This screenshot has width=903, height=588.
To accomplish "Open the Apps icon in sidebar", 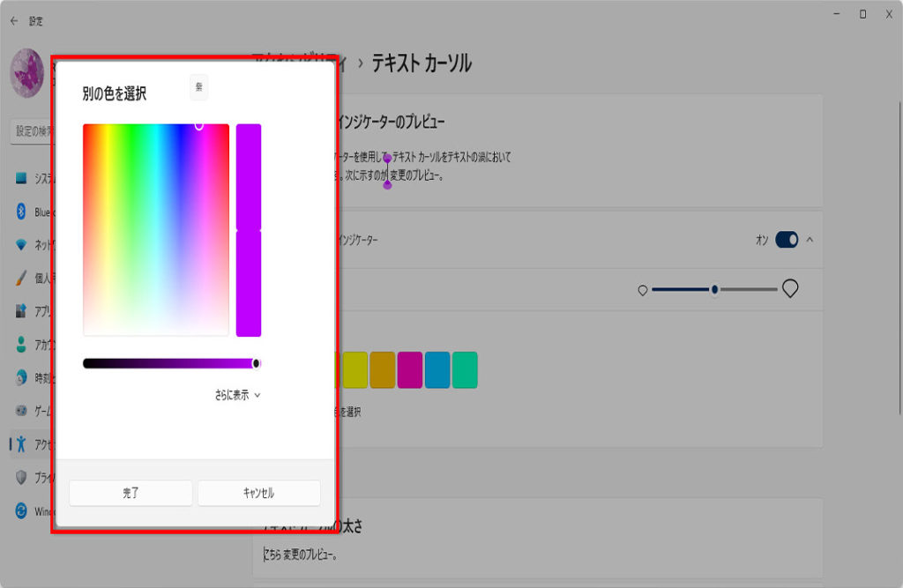I will tap(22, 311).
